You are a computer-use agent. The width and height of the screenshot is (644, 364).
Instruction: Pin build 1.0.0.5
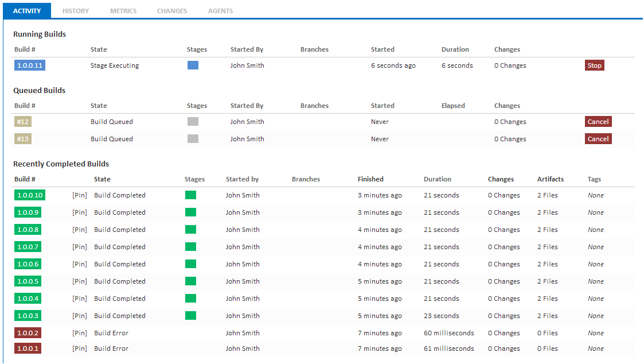[x=80, y=281]
